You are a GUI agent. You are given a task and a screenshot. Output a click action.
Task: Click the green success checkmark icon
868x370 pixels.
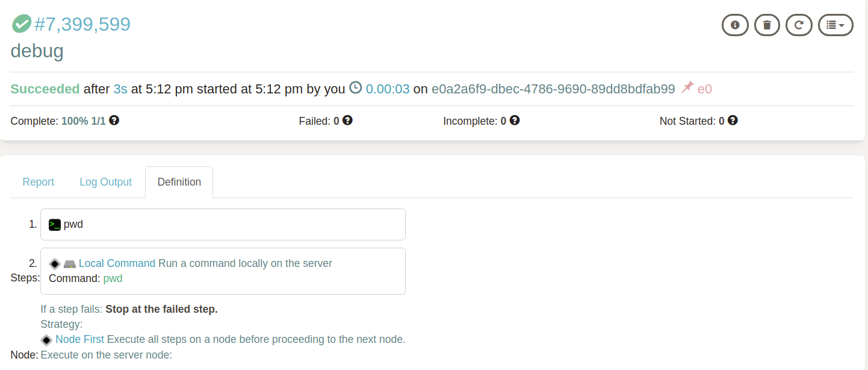pos(22,25)
